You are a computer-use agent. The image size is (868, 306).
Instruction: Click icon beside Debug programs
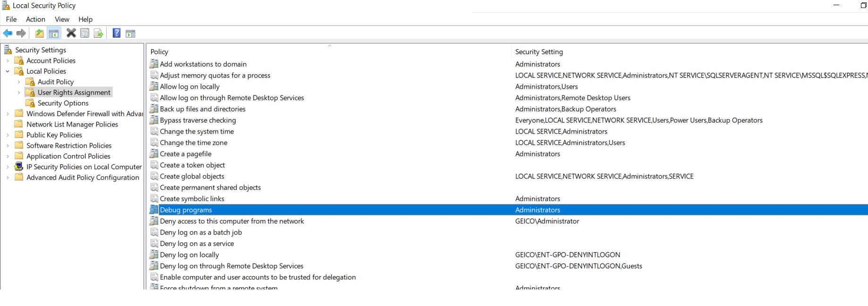154,210
